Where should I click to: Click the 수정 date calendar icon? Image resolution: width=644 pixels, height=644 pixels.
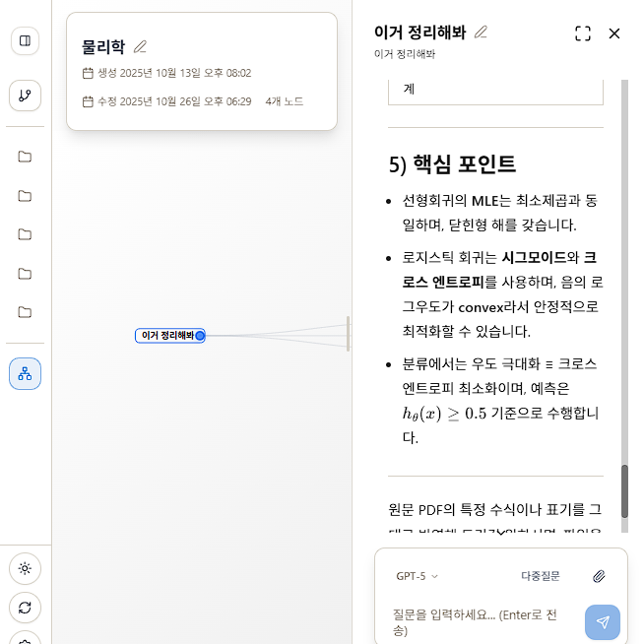[x=88, y=101]
